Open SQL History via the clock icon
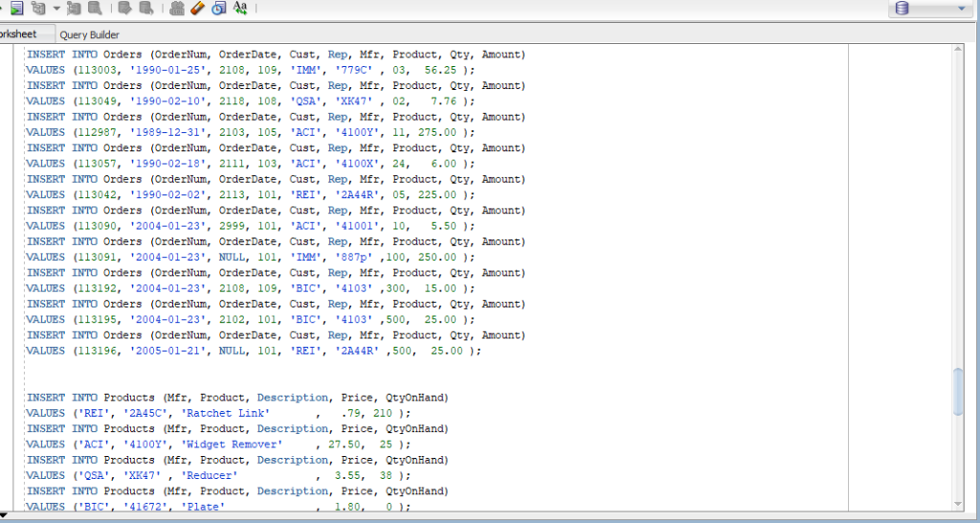980x523 pixels. tap(218, 8)
